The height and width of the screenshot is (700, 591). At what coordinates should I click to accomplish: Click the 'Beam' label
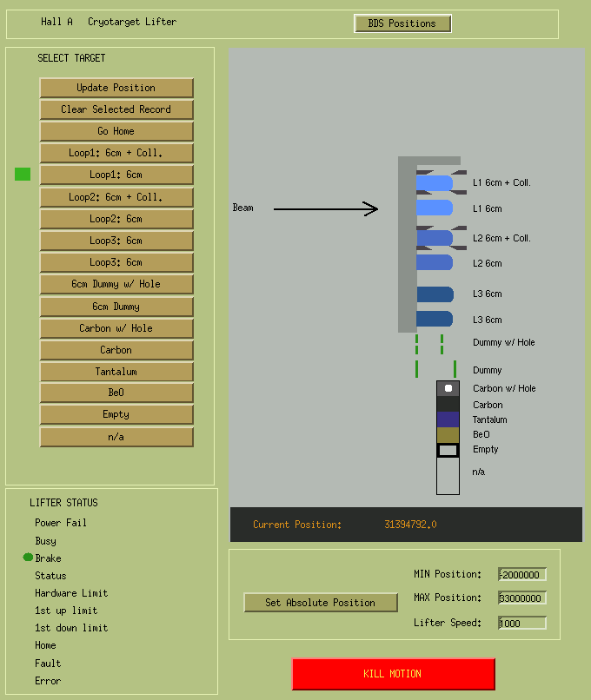(x=243, y=208)
